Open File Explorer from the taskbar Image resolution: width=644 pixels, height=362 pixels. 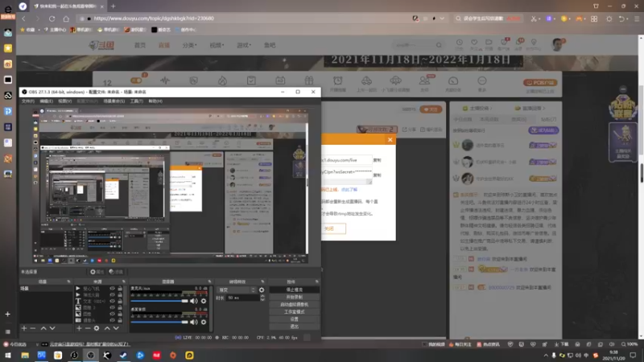point(25,356)
